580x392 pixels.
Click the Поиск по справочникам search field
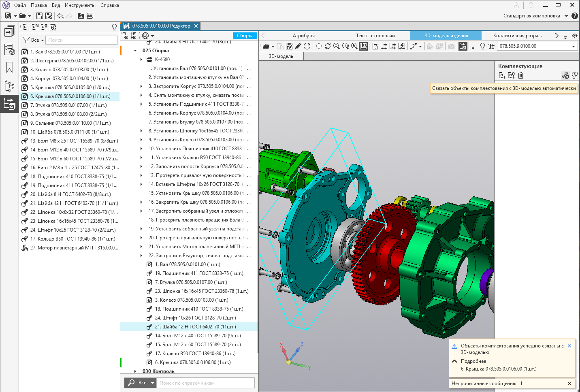(205, 383)
